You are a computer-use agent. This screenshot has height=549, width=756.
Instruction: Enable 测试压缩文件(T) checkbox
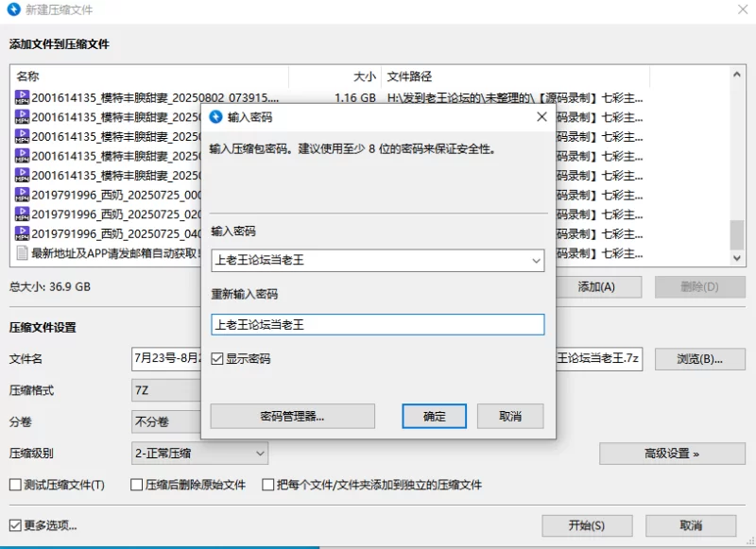click(15, 485)
